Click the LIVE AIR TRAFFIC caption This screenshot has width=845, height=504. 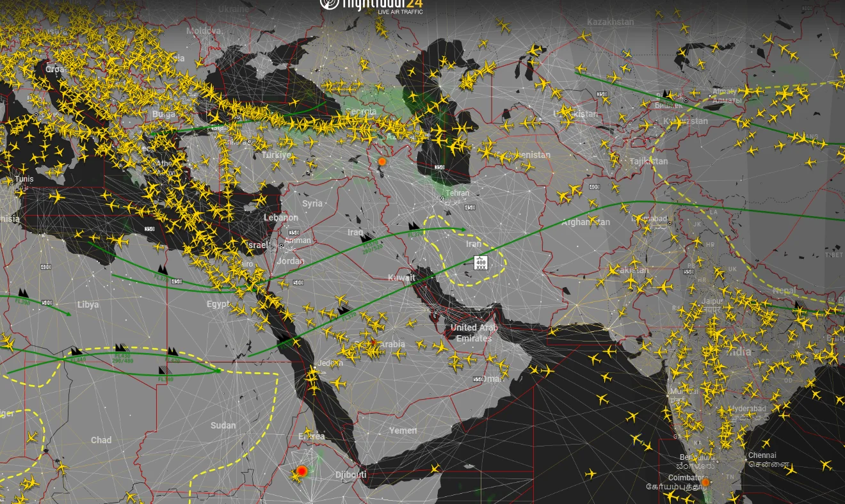[400, 12]
